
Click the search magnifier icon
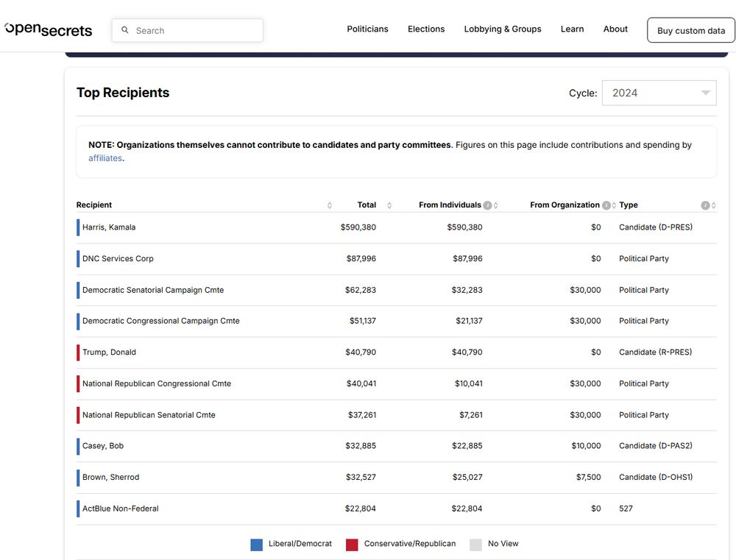(125, 30)
